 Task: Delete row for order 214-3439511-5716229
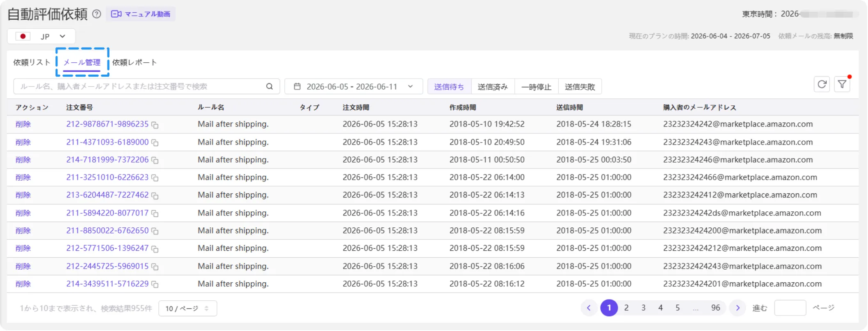(23, 284)
